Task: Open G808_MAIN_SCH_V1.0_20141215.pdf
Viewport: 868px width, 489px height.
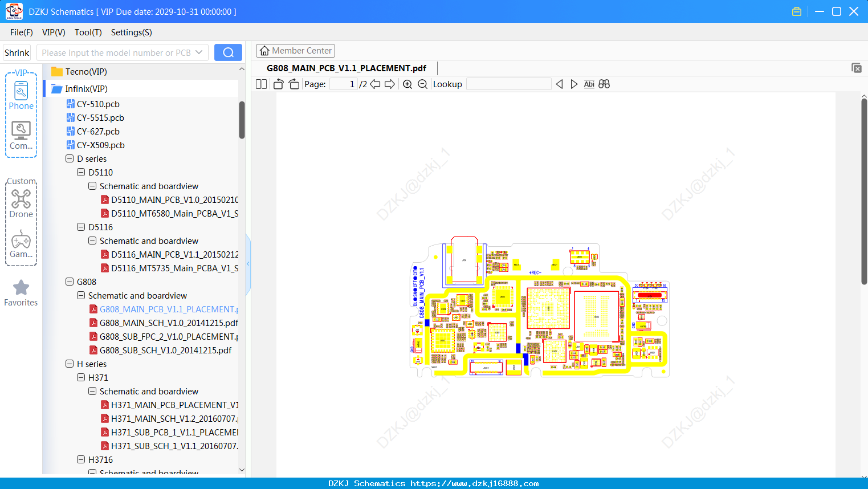Action: (164, 323)
